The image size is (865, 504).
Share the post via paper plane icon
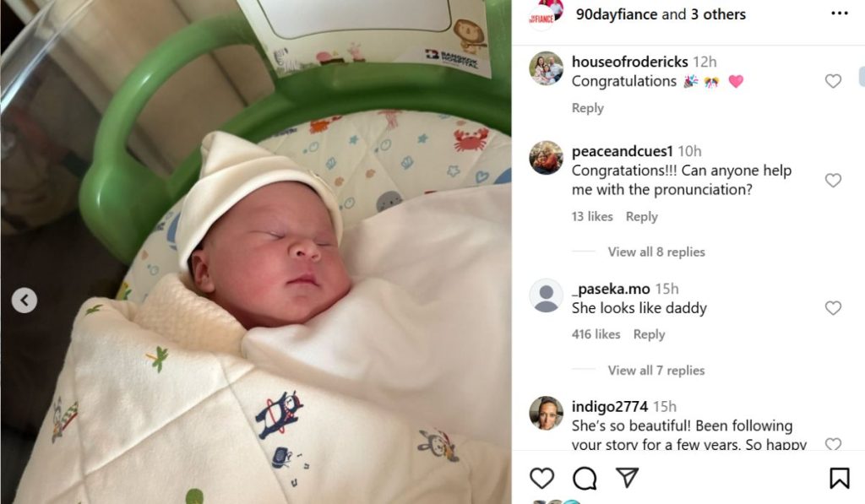628,478
